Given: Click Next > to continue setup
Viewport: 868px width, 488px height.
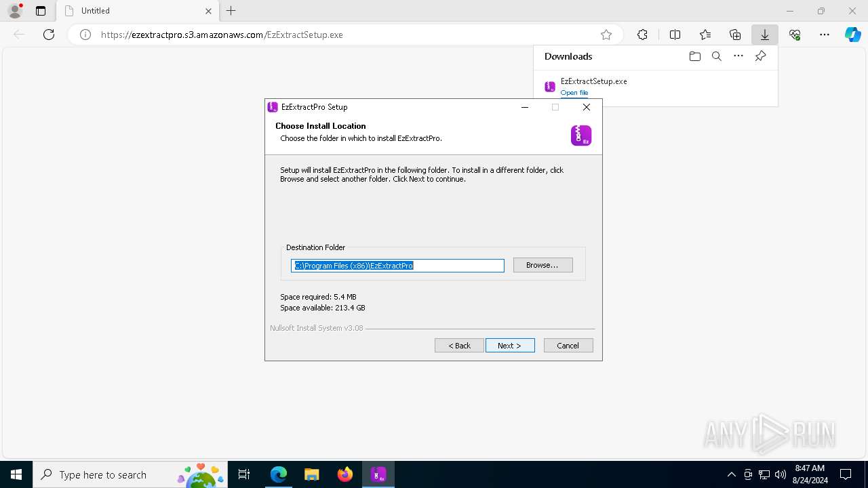Looking at the screenshot, I should click(510, 346).
